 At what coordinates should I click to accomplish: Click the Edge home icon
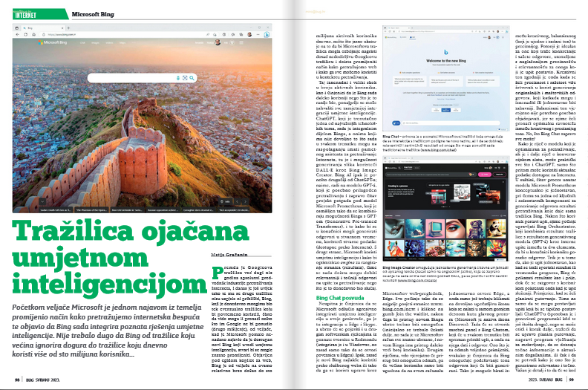coord(33,34)
